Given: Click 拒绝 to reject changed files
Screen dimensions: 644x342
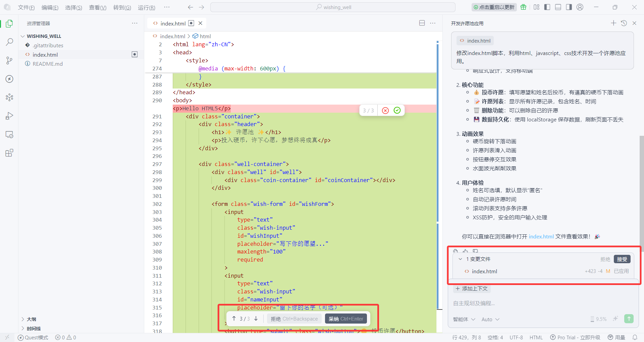Looking at the screenshot, I should click(605, 259).
